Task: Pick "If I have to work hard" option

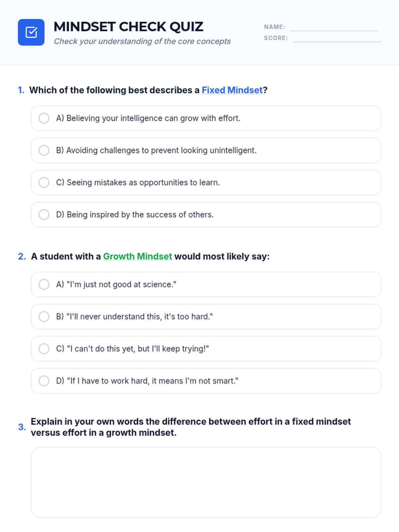Action: [44, 381]
